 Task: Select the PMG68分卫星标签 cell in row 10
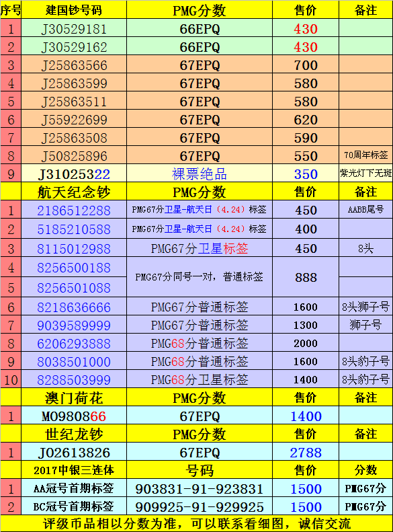[x=200, y=379]
